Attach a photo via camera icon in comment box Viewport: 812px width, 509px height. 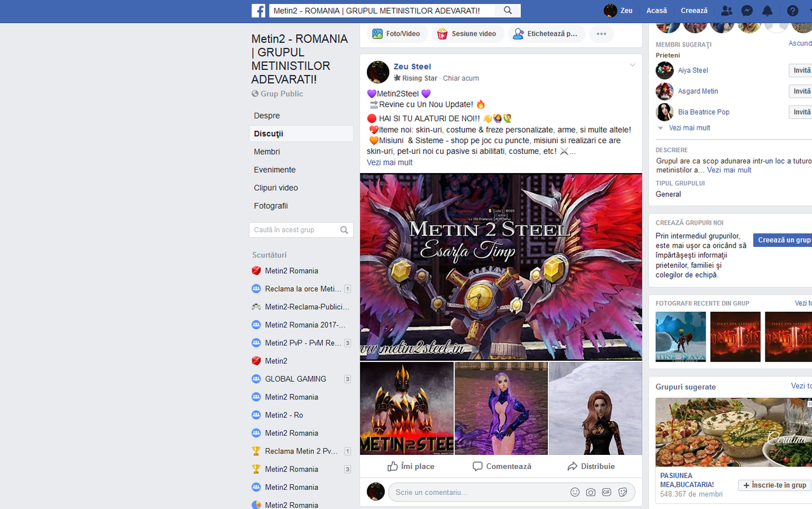(x=591, y=492)
